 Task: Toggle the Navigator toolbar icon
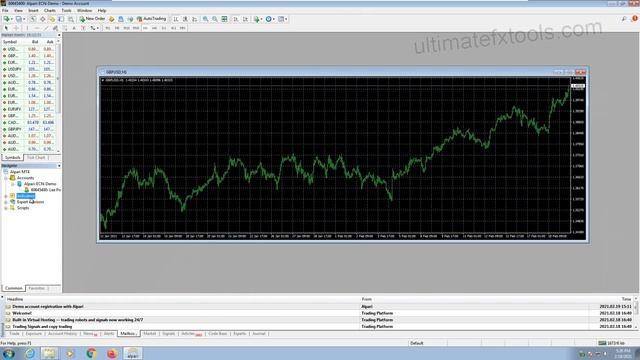click(x=52, y=19)
